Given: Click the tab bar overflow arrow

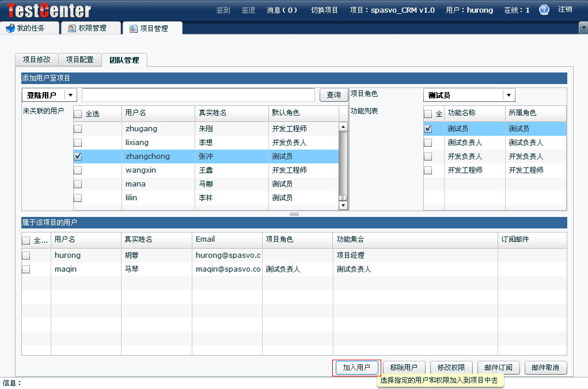Looking at the screenshot, I should pyautogui.click(x=582, y=28).
